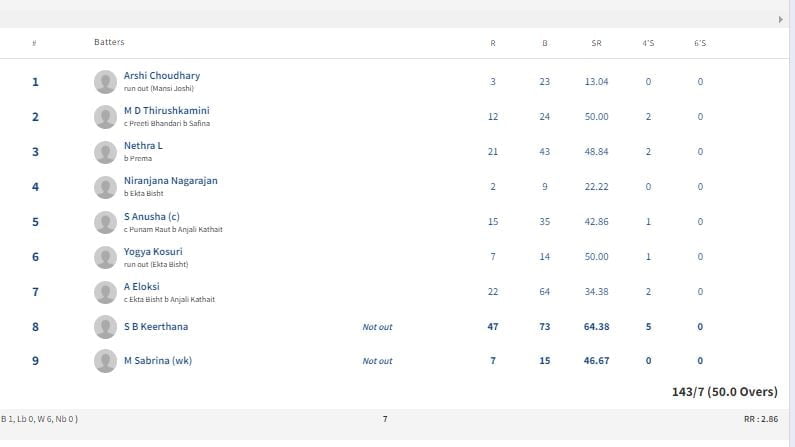
Task: Click S B Keerthana's avatar icon
Action: [x=105, y=327]
